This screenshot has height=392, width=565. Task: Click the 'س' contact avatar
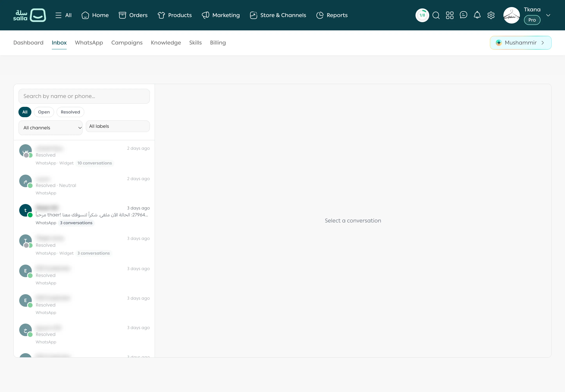click(x=26, y=151)
